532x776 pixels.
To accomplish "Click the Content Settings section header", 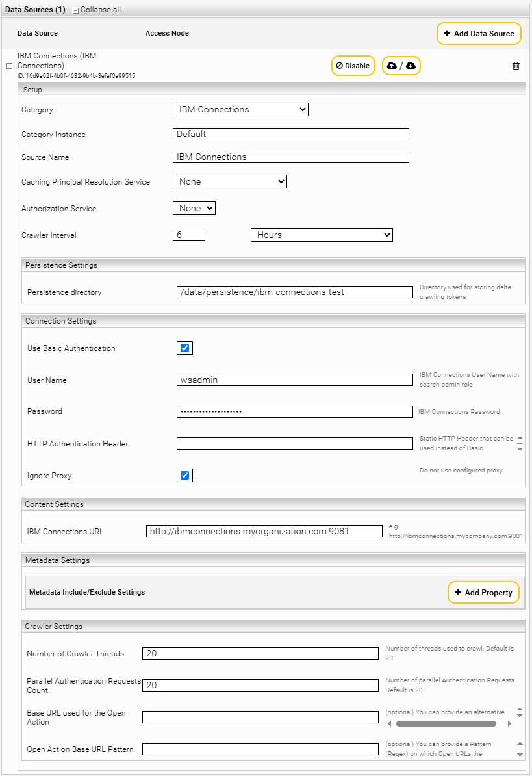I will pyautogui.click(x=273, y=504).
